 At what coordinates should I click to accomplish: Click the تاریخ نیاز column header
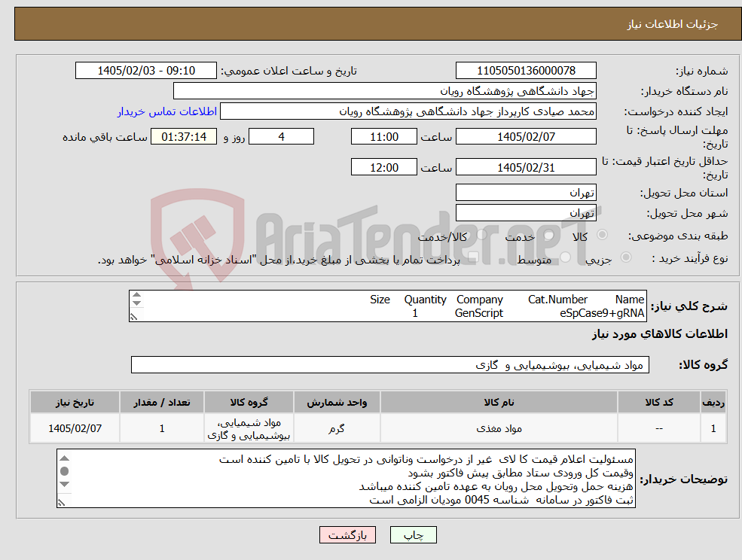pos(75,403)
